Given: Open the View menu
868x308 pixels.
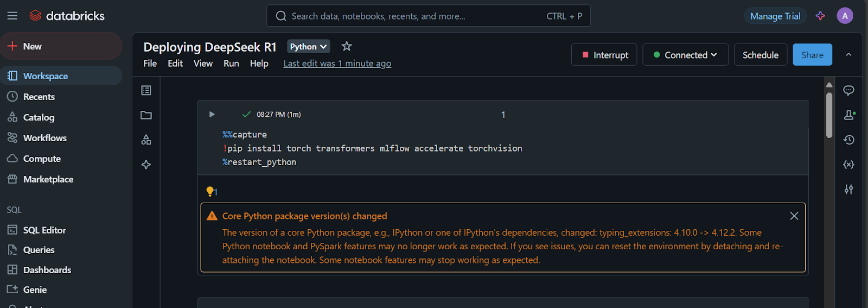Looking at the screenshot, I should tap(203, 64).
